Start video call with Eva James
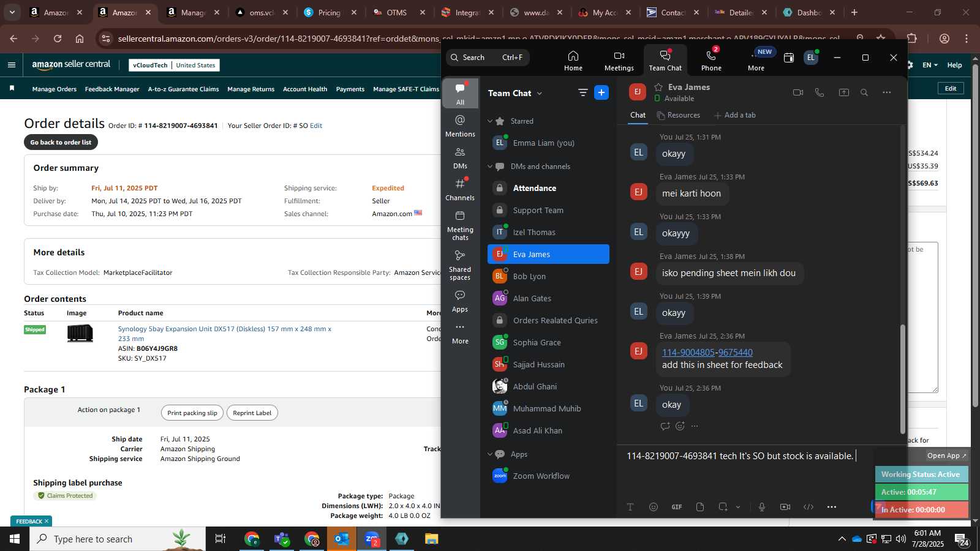This screenshot has width=980, height=551. coord(797,92)
